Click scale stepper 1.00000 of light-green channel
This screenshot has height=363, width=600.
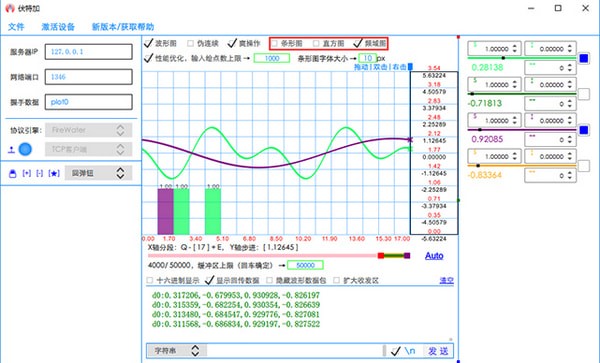pyautogui.click(x=494, y=49)
